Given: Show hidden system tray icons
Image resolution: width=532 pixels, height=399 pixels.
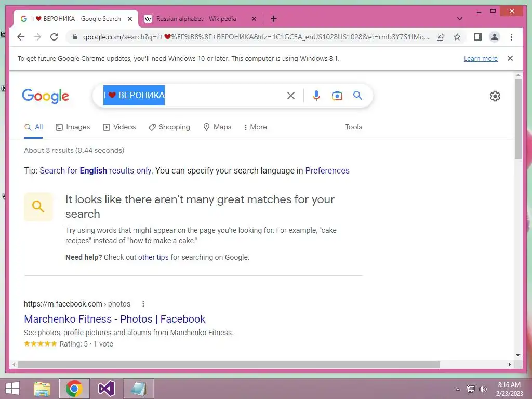Looking at the screenshot, I should [x=458, y=389].
